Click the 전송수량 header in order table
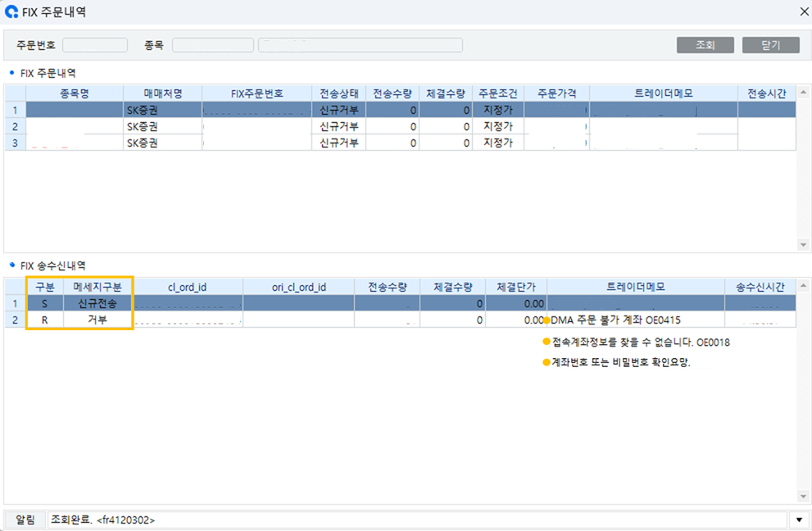The image size is (812, 531). click(x=392, y=93)
